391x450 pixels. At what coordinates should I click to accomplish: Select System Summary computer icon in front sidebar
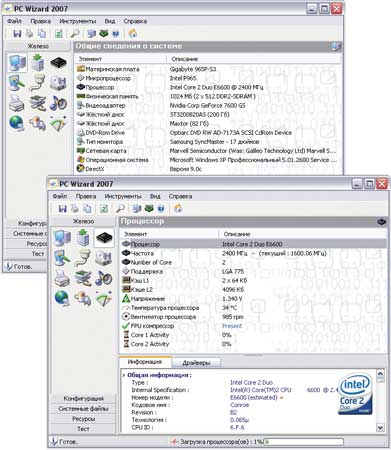[x=62, y=238]
